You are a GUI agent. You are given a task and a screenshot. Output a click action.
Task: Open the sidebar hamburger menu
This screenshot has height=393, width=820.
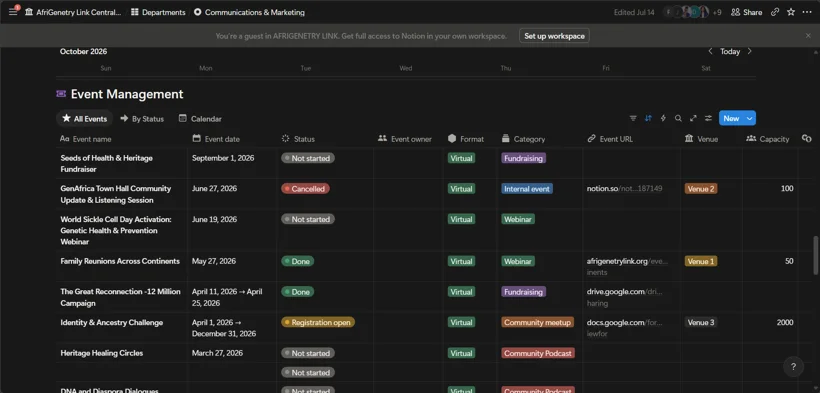tap(13, 12)
